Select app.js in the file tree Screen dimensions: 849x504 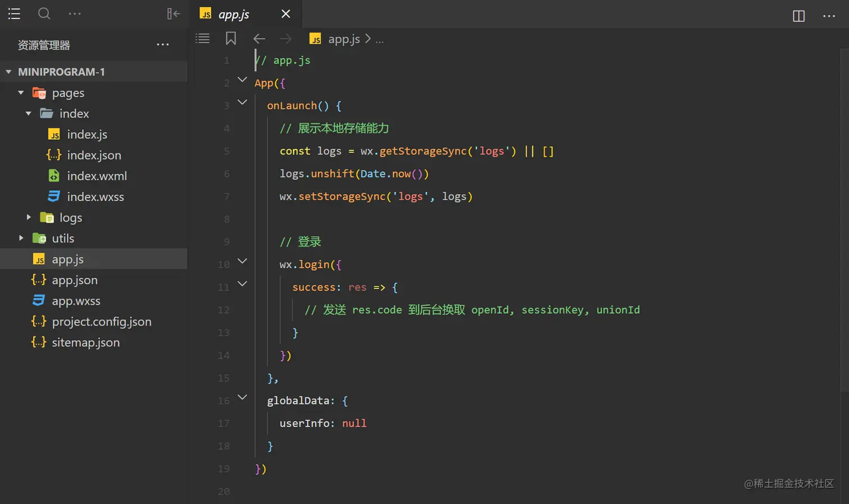coord(94,259)
